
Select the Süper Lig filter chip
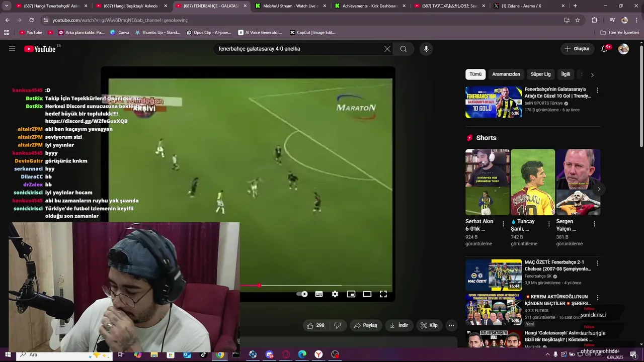point(541,74)
